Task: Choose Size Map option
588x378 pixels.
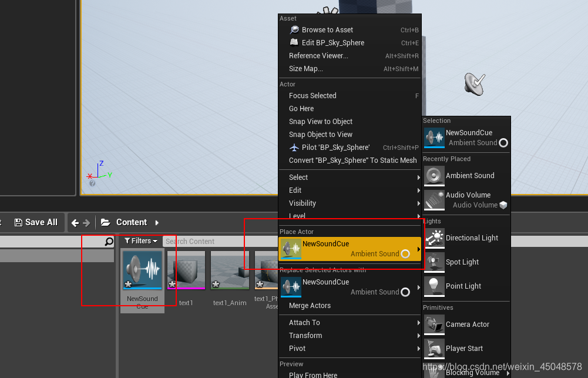Action: tap(350, 69)
